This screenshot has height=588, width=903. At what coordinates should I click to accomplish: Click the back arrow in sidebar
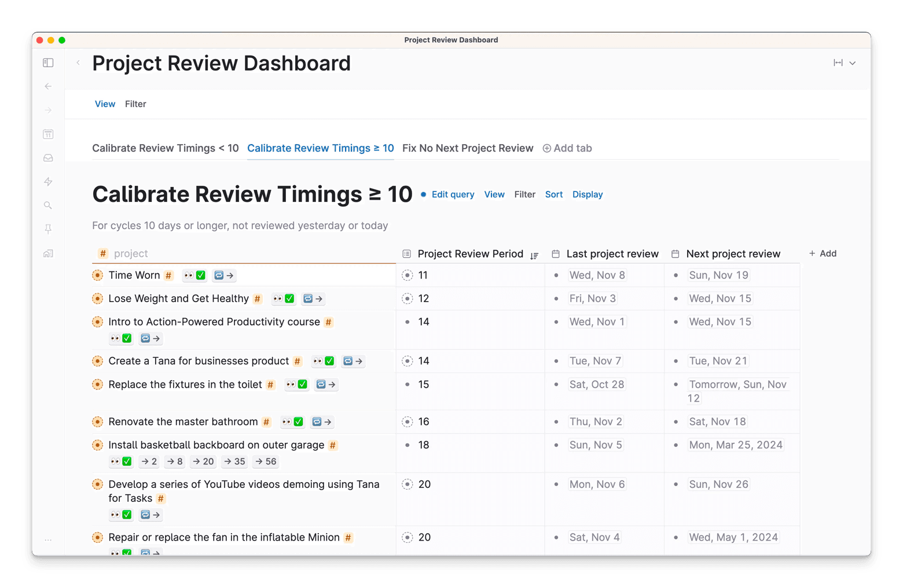click(x=48, y=86)
